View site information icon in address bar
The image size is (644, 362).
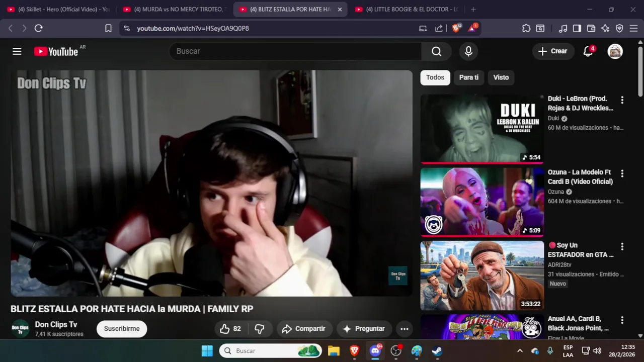click(127, 29)
